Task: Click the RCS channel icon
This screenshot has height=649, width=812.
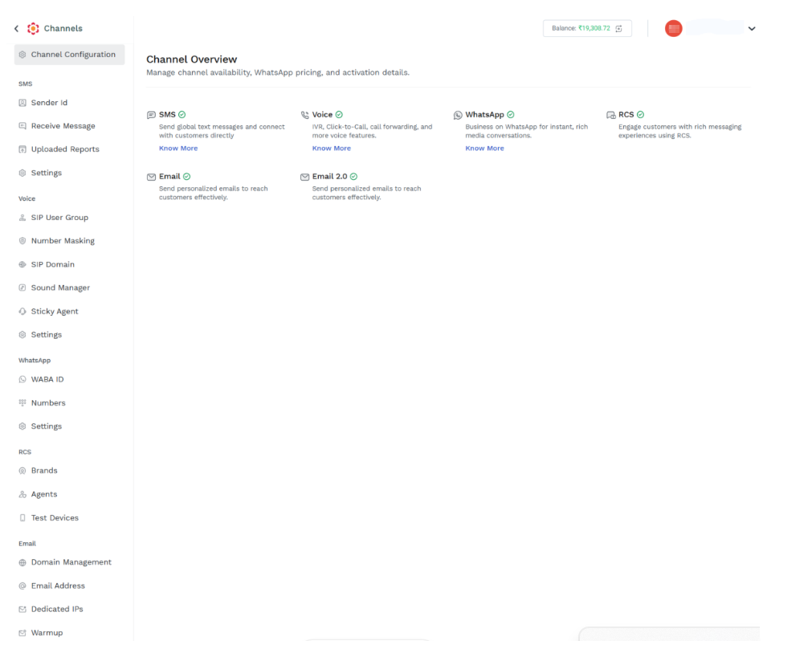Action: [x=611, y=115]
